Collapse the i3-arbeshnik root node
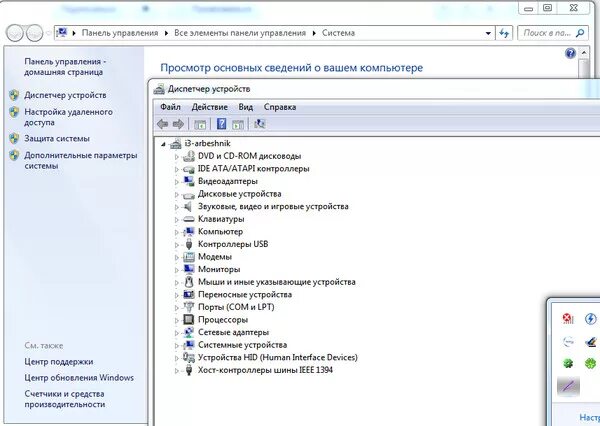Screen dimensions: 600x426 (163, 144)
